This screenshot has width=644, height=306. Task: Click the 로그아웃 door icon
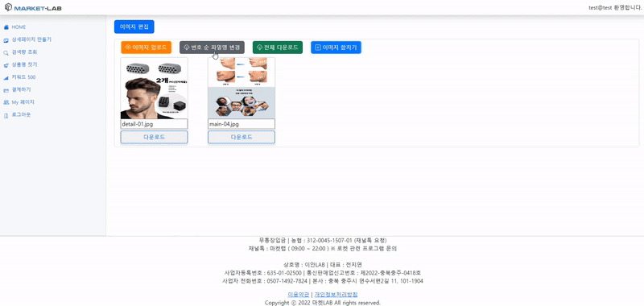pos(6,115)
